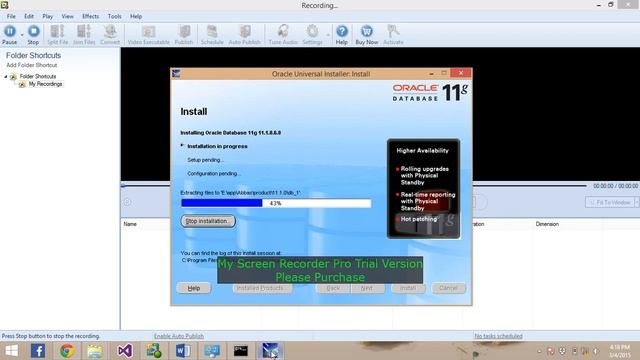Open the Tools menu
The width and height of the screenshot is (640, 360).
pyautogui.click(x=114, y=16)
